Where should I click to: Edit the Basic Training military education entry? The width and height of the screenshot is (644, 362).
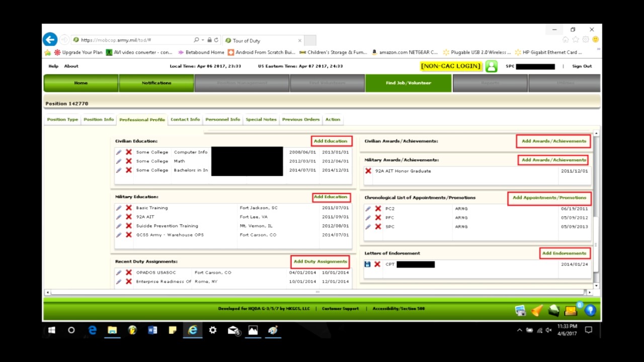119,208
